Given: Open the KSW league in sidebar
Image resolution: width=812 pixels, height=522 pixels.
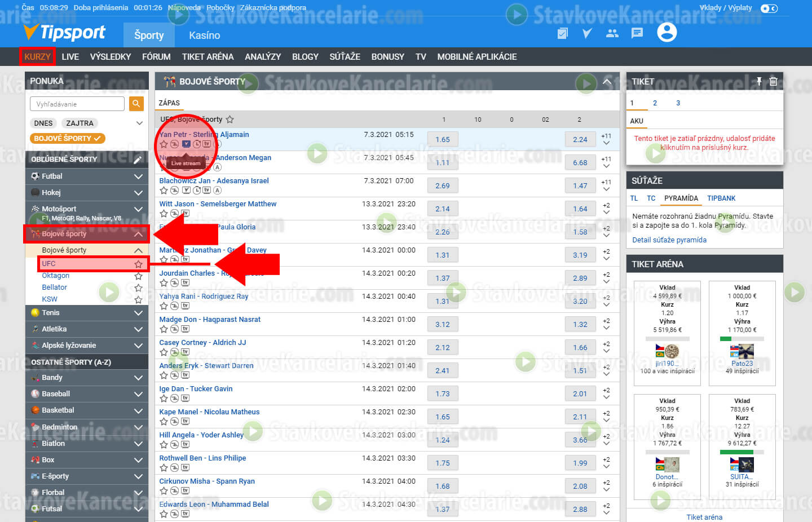Looking at the screenshot, I should pyautogui.click(x=50, y=299).
